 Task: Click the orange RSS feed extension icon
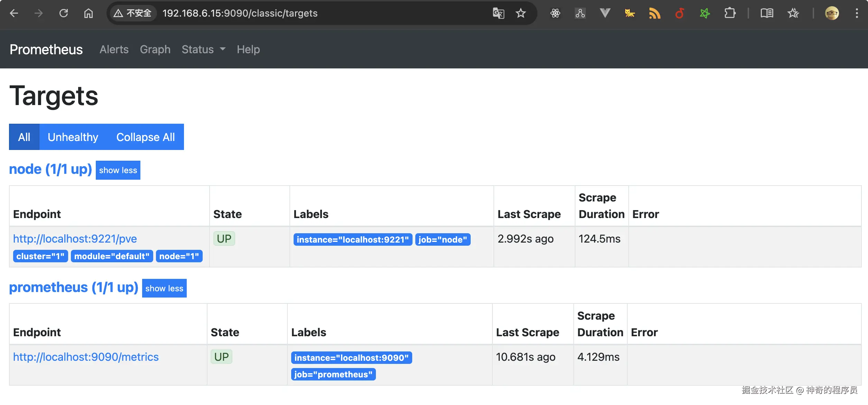655,13
